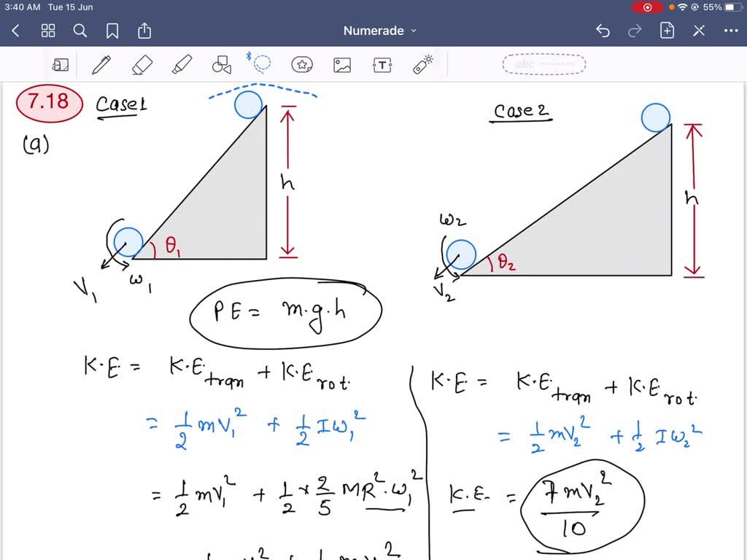This screenshot has height=560, width=747.
Task: Open the Sticker tool
Action: tap(301, 64)
